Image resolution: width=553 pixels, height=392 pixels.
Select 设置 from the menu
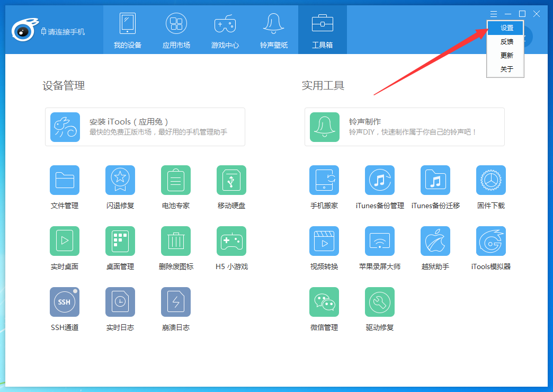coord(505,27)
